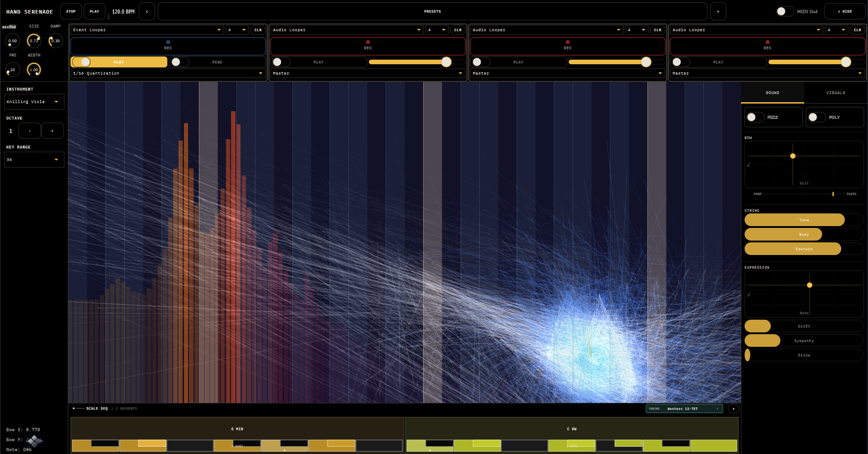Adjust the string Sustain slider
This screenshot has height=454, width=868.
click(x=804, y=249)
